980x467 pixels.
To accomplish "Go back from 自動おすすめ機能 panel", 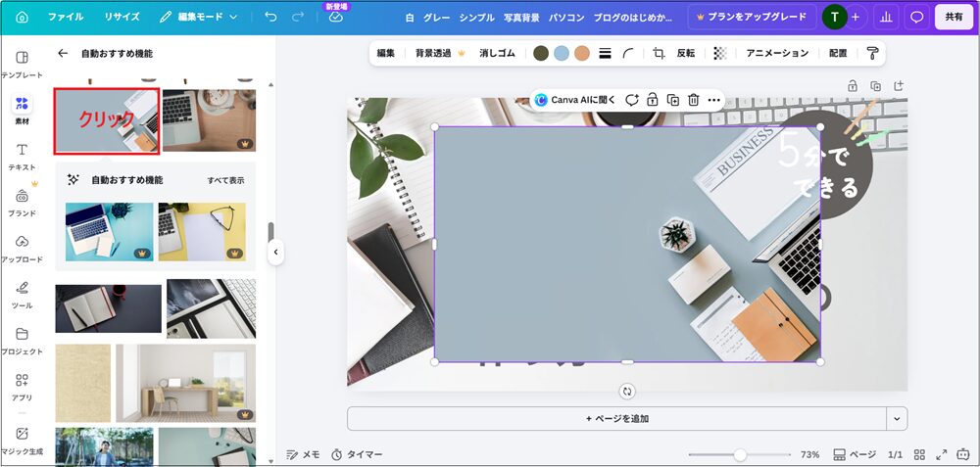I will point(63,54).
